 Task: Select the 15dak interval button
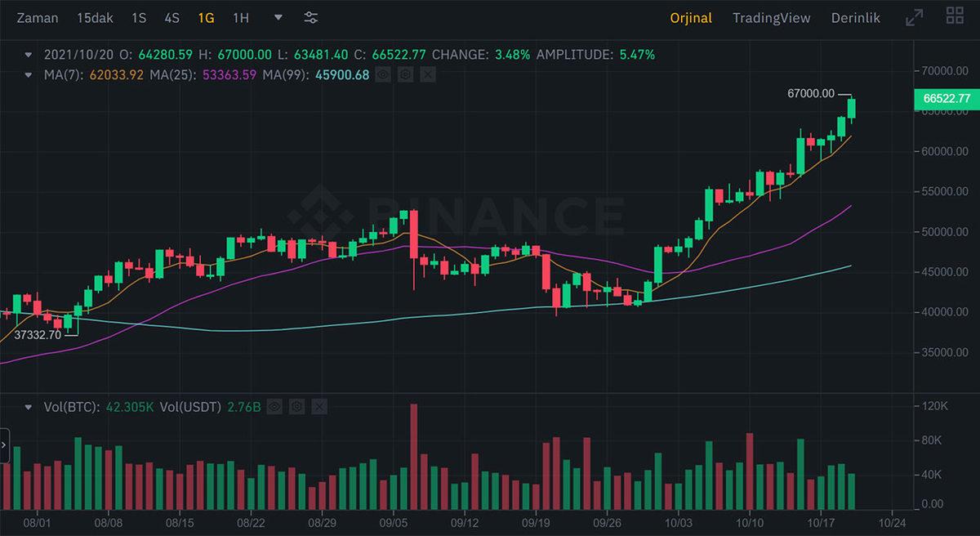point(95,17)
